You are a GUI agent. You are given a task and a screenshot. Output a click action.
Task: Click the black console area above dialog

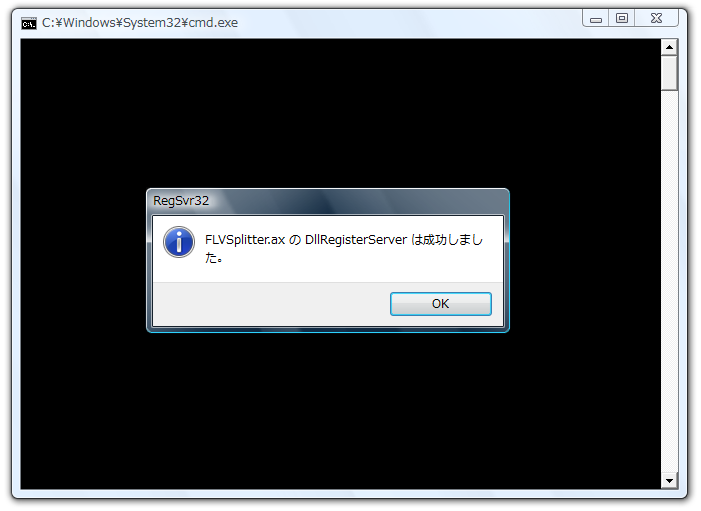340,114
